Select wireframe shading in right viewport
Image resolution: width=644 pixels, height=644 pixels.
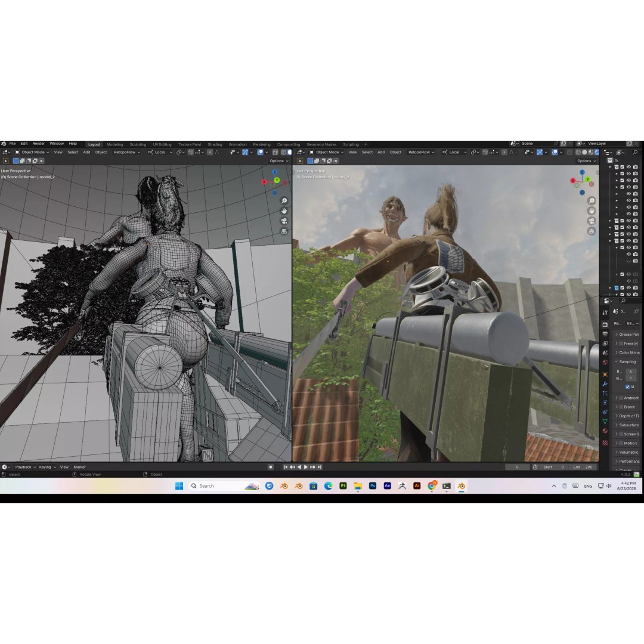click(x=578, y=153)
